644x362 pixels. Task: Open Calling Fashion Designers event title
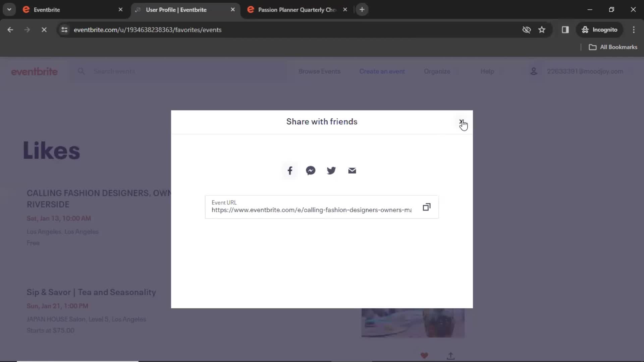pos(99,199)
